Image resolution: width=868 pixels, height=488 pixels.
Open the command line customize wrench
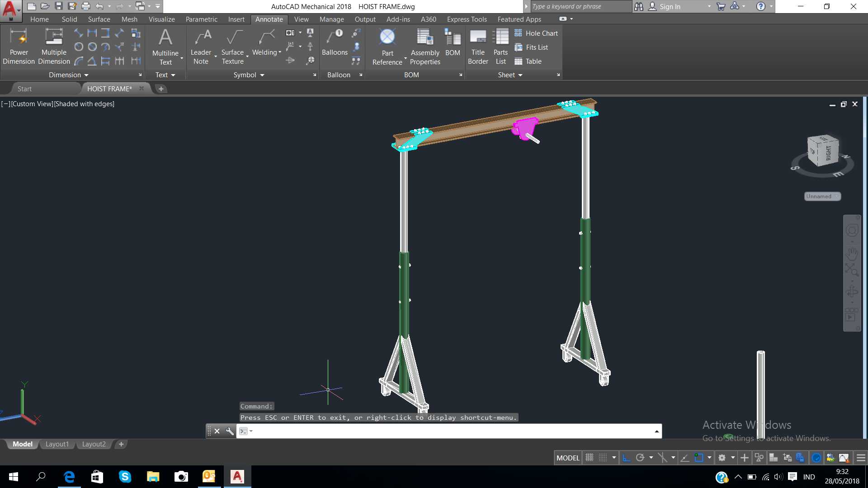230,431
